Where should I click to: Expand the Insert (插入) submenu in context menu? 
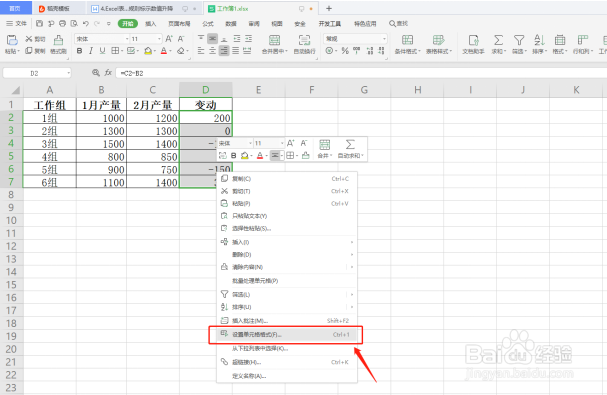pos(287,242)
